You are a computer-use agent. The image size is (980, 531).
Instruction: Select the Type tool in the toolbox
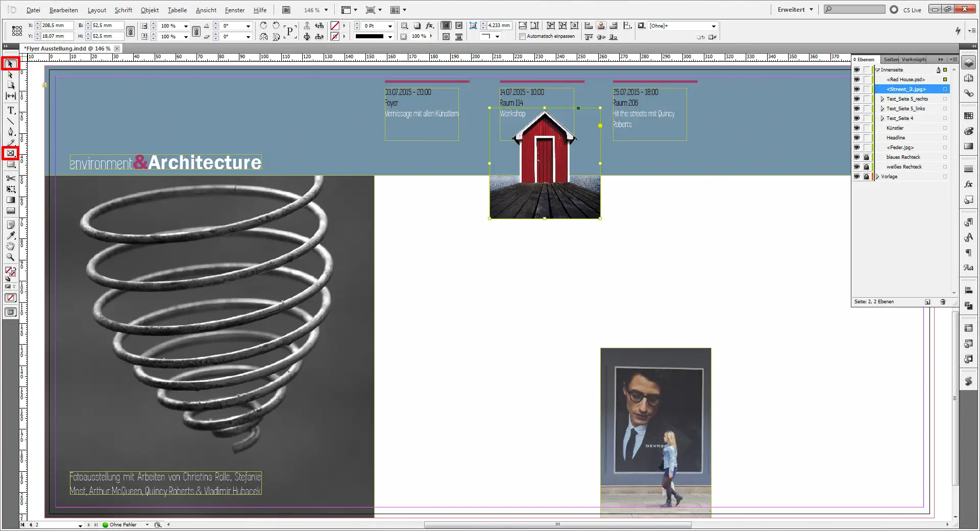(x=11, y=110)
